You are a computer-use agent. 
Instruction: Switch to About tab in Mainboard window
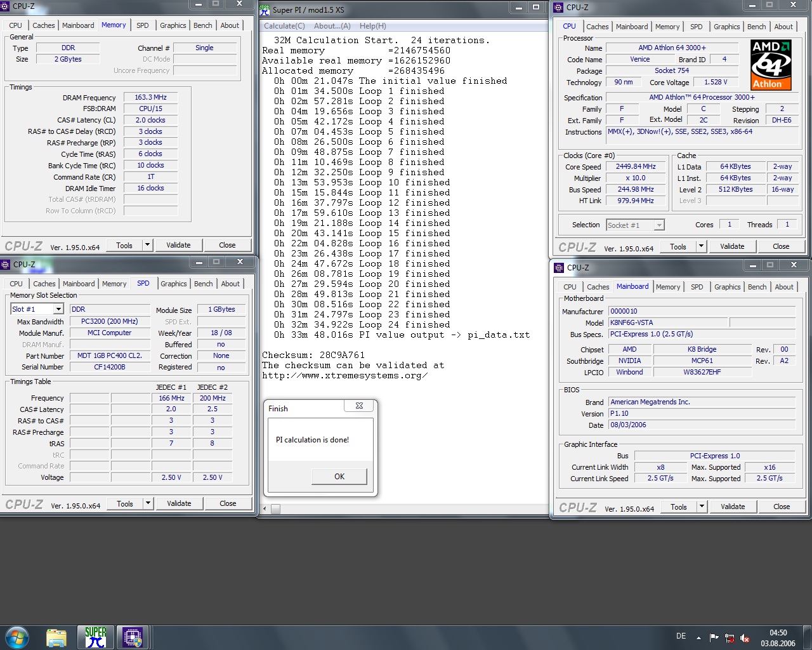pyautogui.click(x=784, y=287)
